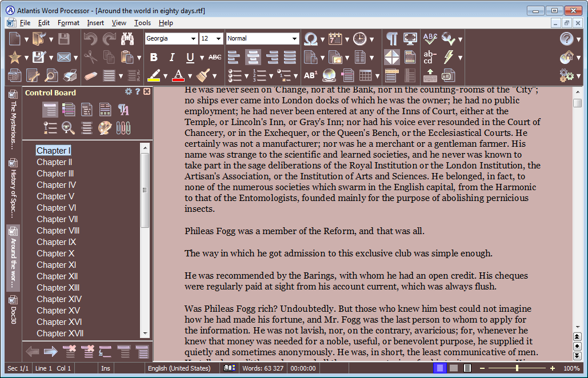Click the Control Board settings gear icon
588x378 pixels.
click(129, 91)
